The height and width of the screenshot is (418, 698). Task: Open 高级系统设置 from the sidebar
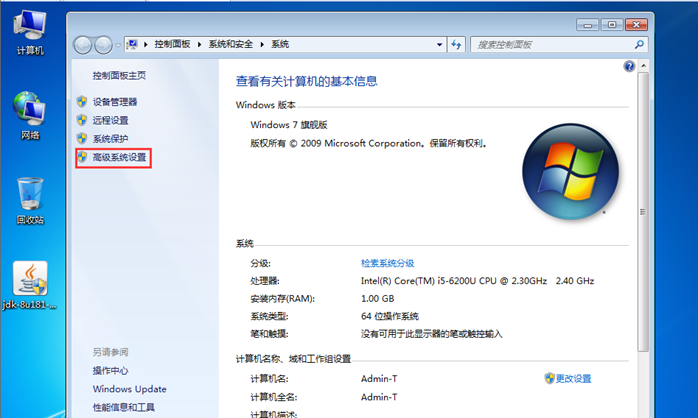[119, 157]
